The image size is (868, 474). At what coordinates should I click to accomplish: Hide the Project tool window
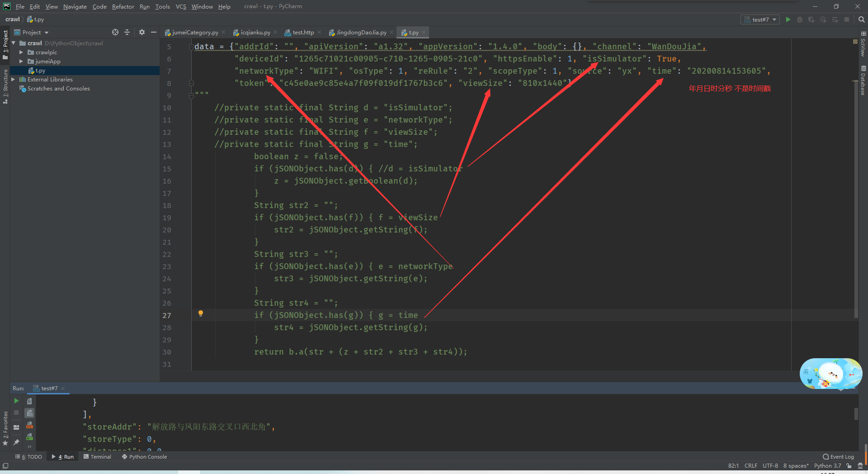coord(154,32)
